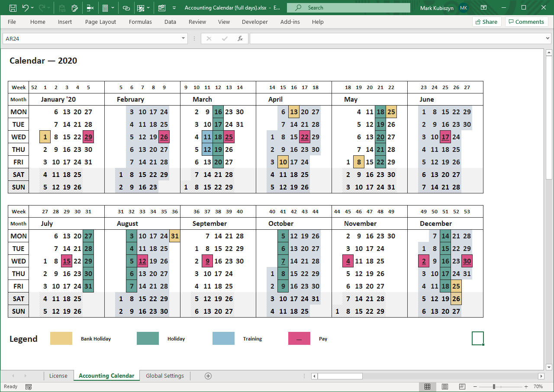
Task: Switch to the Global Settings sheet
Action: [x=164, y=376]
